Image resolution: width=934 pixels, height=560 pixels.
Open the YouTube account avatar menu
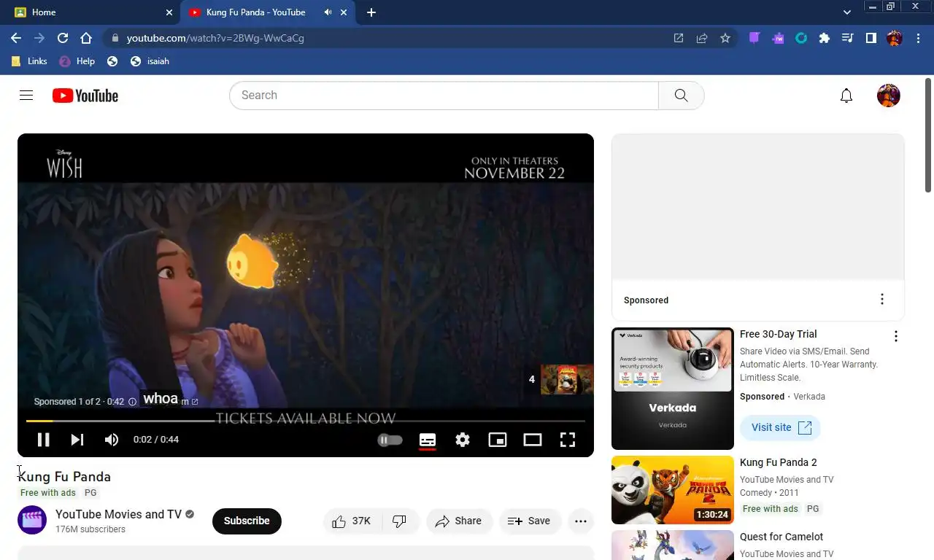tap(888, 96)
